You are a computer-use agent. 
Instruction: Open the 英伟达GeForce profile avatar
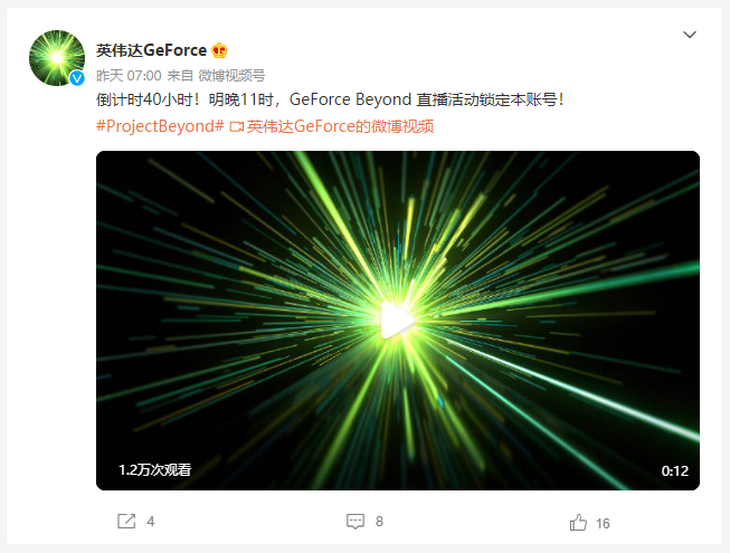tap(57, 58)
